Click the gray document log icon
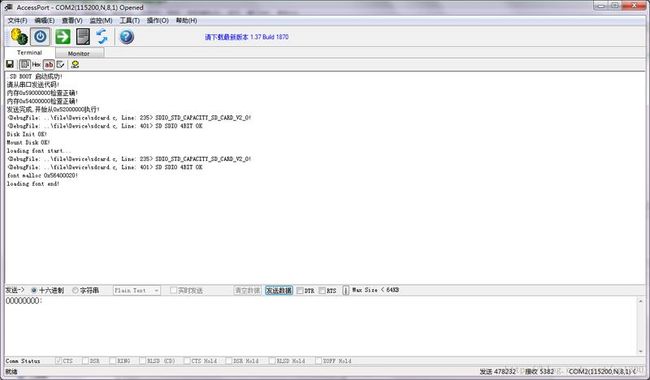The height and width of the screenshot is (380, 650). point(83,36)
